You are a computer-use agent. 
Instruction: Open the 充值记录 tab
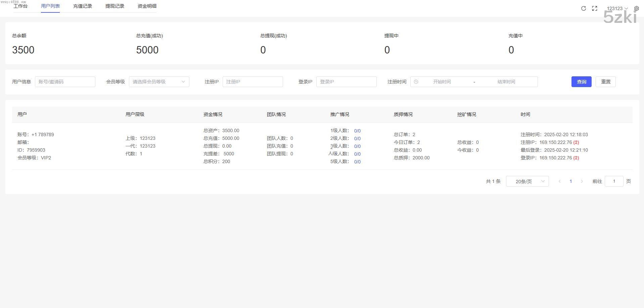click(x=83, y=6)
